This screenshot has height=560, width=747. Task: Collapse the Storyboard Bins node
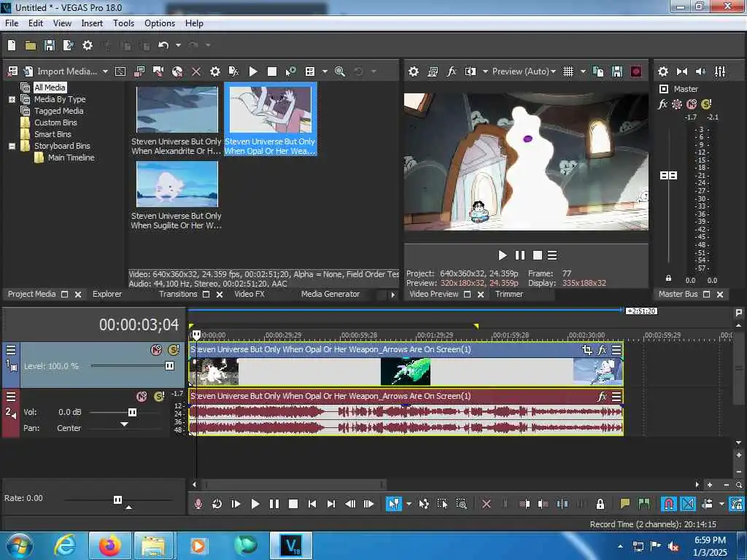point(12,146)
